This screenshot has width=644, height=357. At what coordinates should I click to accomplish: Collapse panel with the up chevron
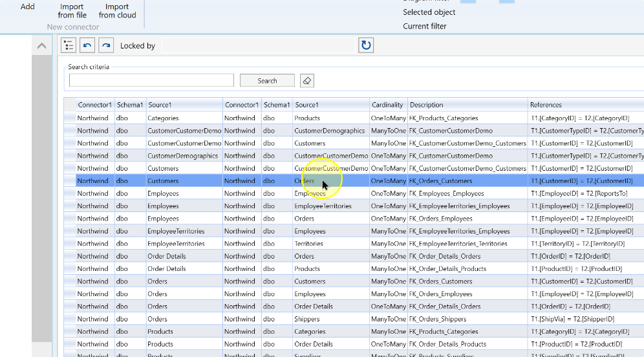pos(41,46)
